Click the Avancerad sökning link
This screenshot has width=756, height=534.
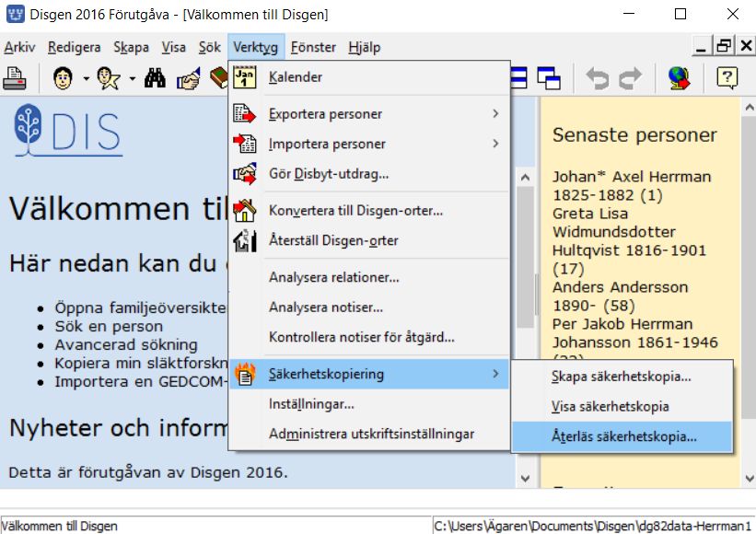coord(126,344)
